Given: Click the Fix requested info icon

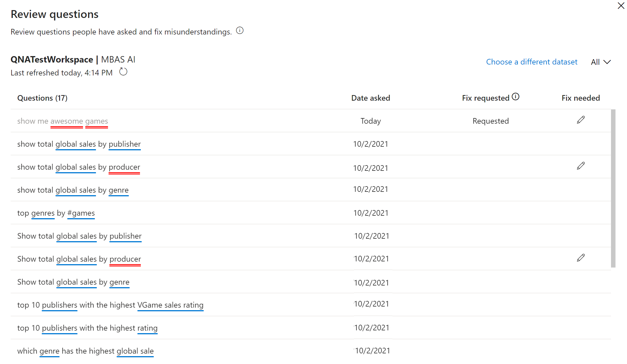Looking at the screenshot, I should coord(515,97).
